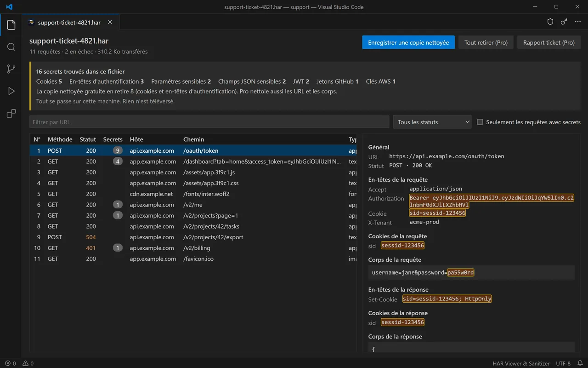Click the shield icon in editor toolbar
The height and width of the screenshot is (368, 588).
point(550,22)
